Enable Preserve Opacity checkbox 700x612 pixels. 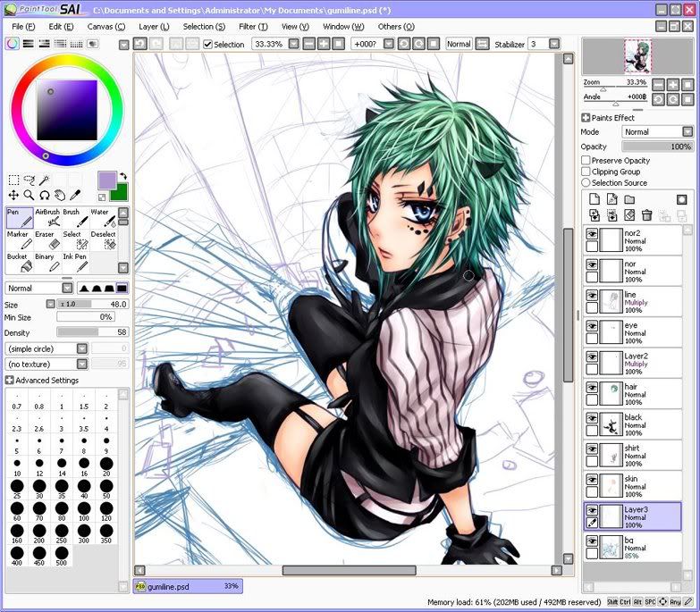(586, 160)
